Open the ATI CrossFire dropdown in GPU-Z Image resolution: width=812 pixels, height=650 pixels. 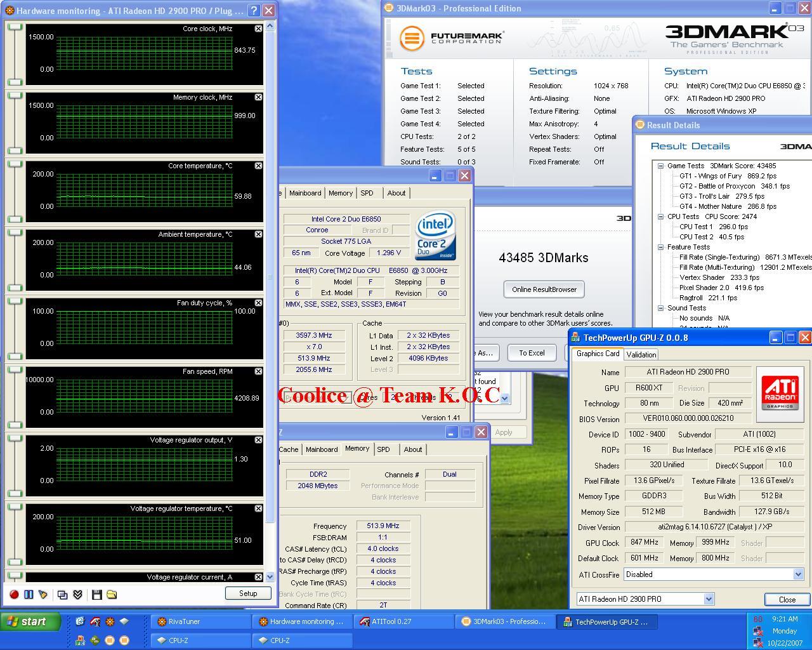click(798, 574)
